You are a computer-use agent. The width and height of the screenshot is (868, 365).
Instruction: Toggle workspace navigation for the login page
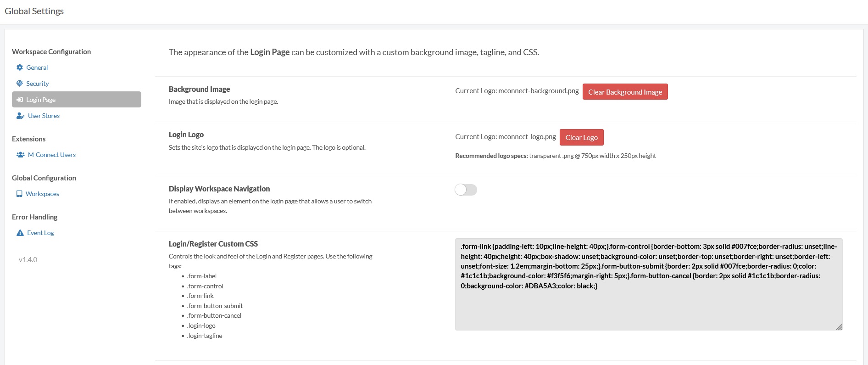[466, 190]
